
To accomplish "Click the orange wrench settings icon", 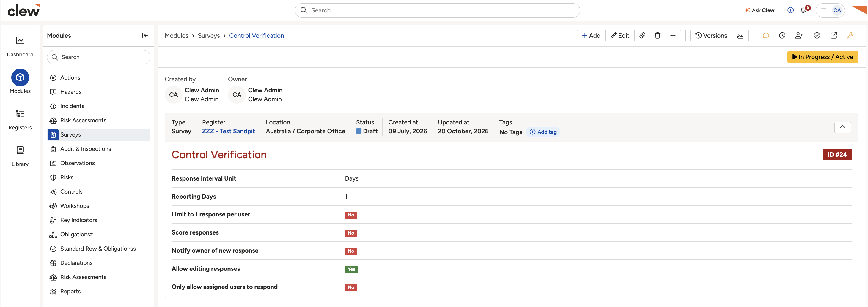I will tap(850, 35).
